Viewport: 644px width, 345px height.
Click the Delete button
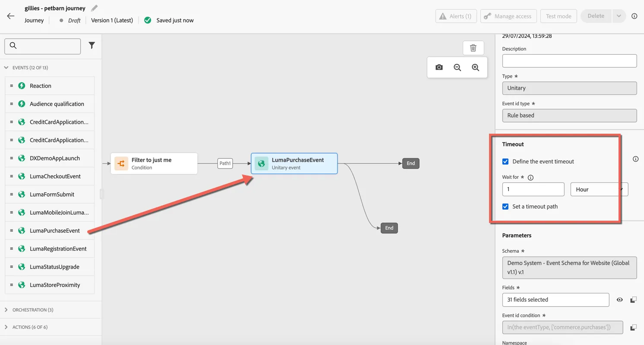(596, 16)
